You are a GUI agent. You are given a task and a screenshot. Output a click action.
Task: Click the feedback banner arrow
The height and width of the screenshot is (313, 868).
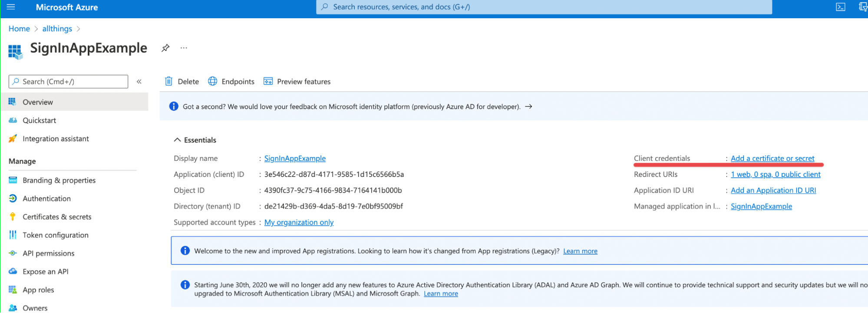coord(528,107)
